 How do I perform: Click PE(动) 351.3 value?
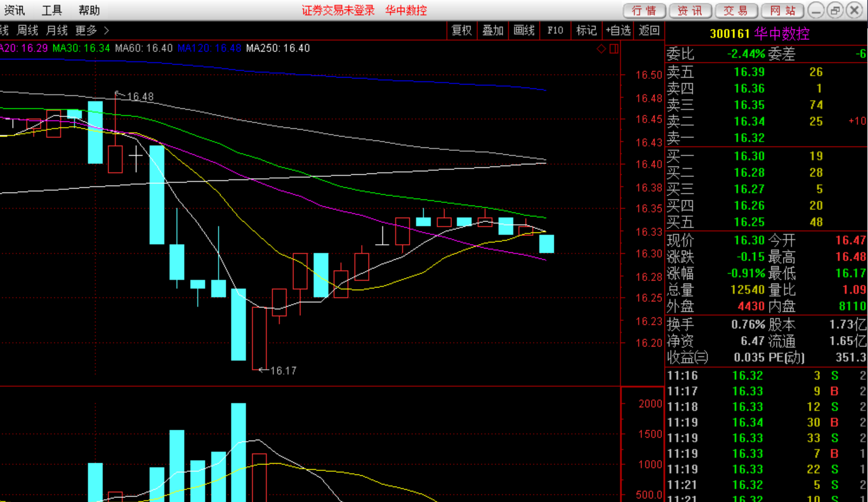(851, 357)
